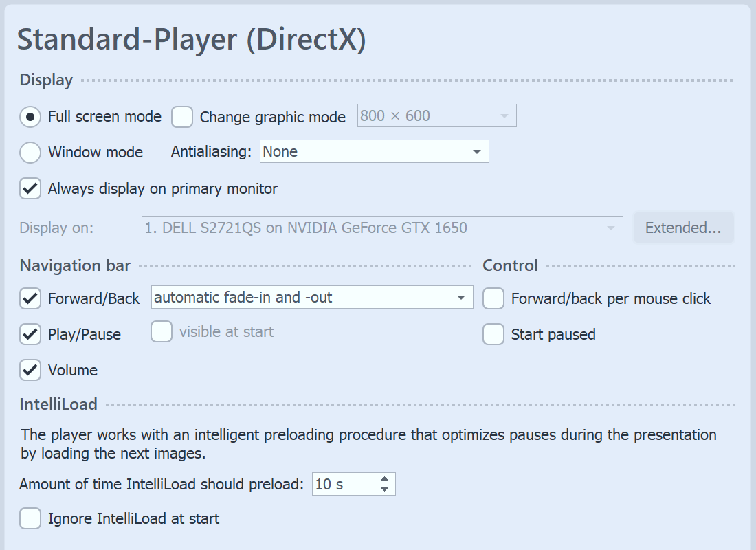The image size is (756, 550).
Task: Enable Change graphic mode
Action: 181,117
